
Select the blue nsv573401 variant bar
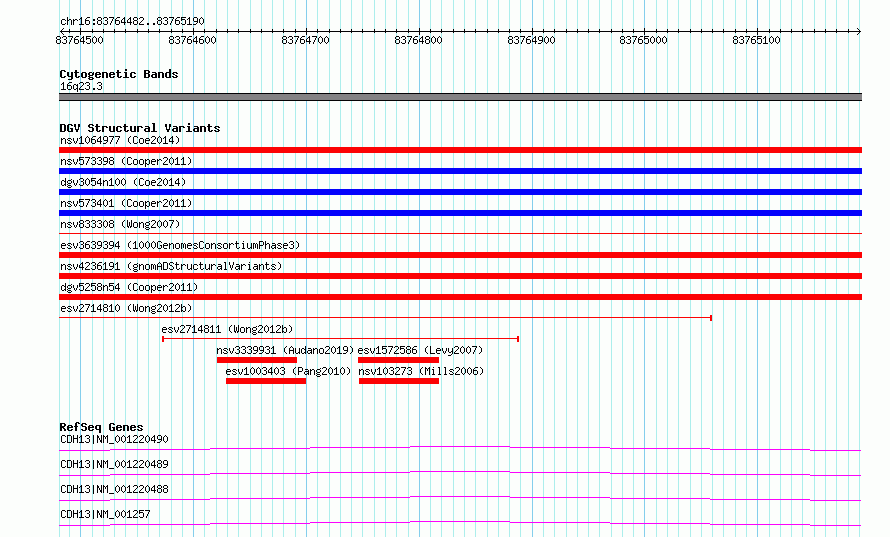pos(460,213)
